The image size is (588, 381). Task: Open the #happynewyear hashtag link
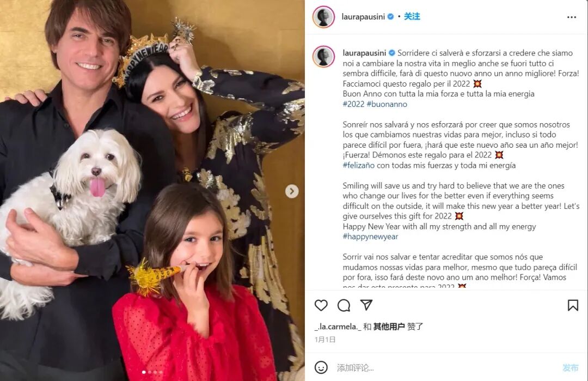(x=371, y=237)
